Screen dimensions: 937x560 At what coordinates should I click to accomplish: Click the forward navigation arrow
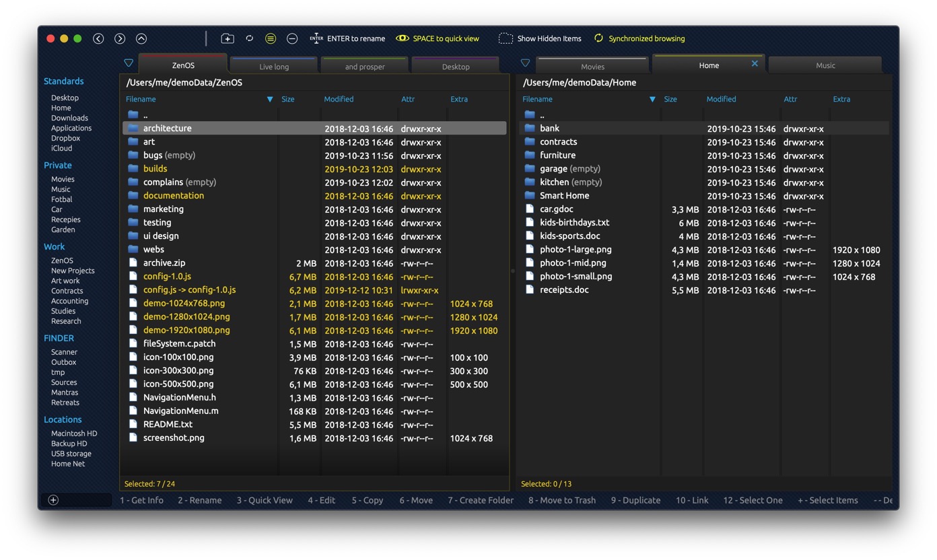pyautogui.click(x=120, y=39)
